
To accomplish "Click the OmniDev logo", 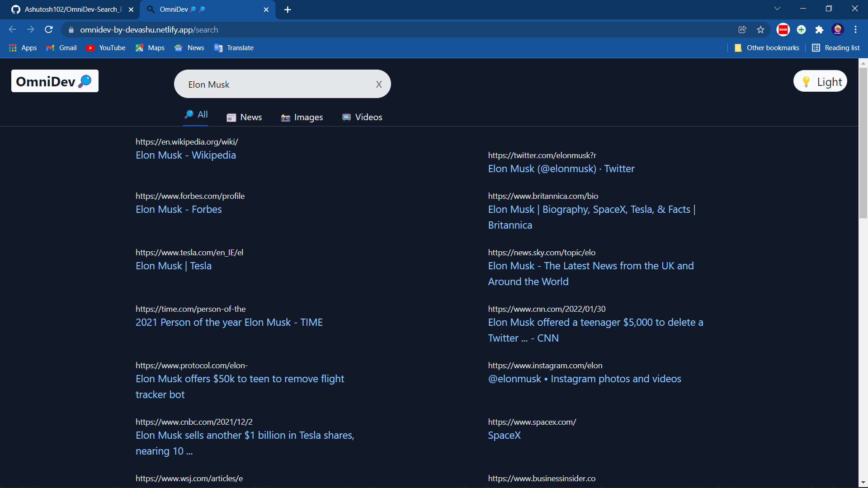I will click(x=55, y=81).
